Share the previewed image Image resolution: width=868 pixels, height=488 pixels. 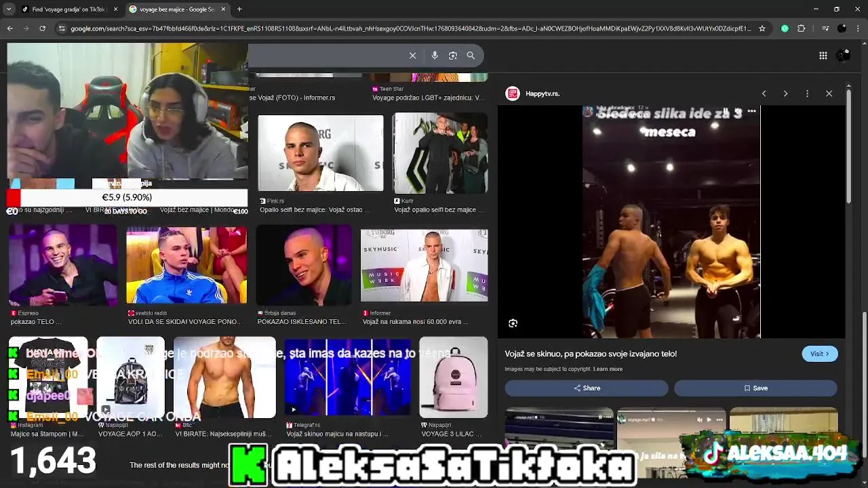(x=587, y=388)
